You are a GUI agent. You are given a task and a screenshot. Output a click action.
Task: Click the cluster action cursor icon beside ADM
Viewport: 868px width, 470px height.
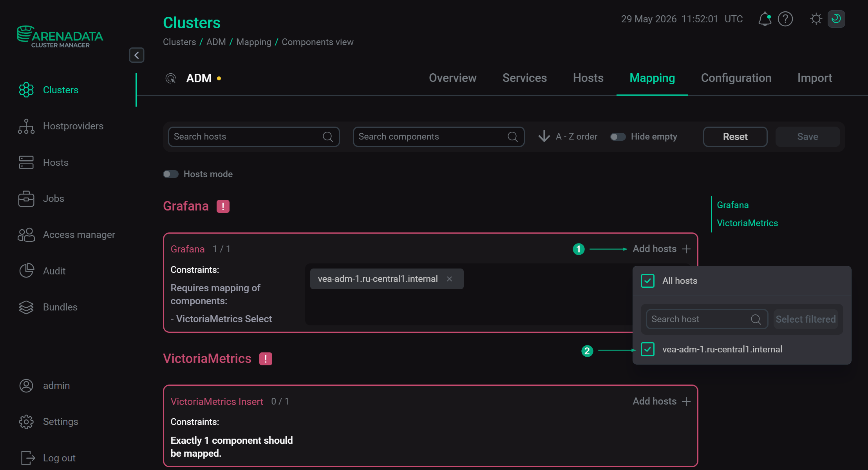(x=171, y=78)
